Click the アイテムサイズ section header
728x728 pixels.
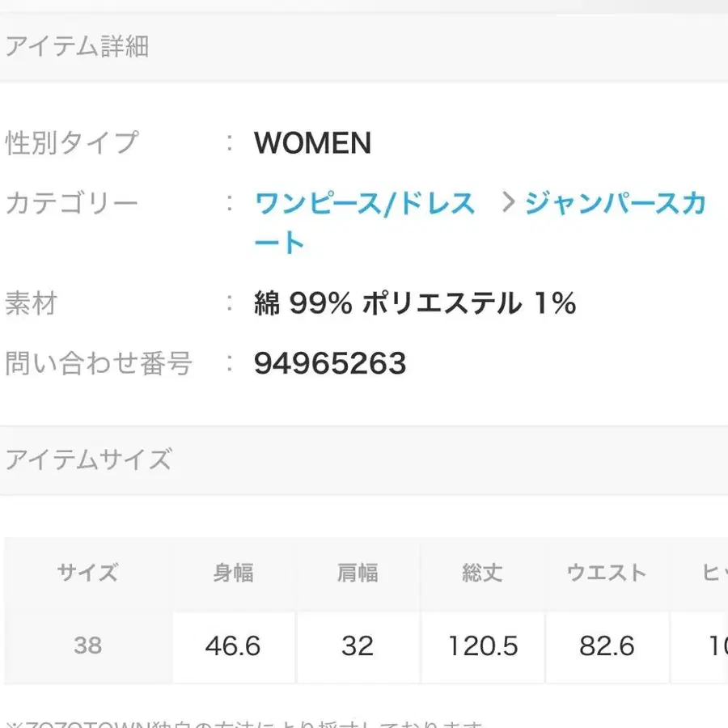click(x=89, y=459)
